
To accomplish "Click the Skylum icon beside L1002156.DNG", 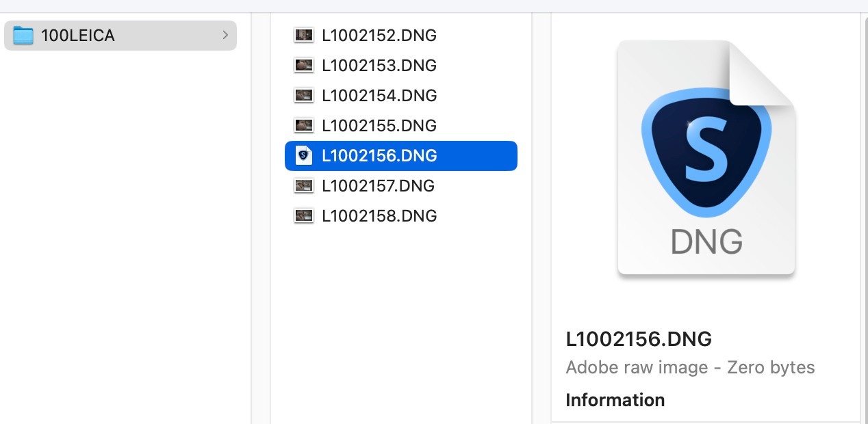I will tap(303, 156).
